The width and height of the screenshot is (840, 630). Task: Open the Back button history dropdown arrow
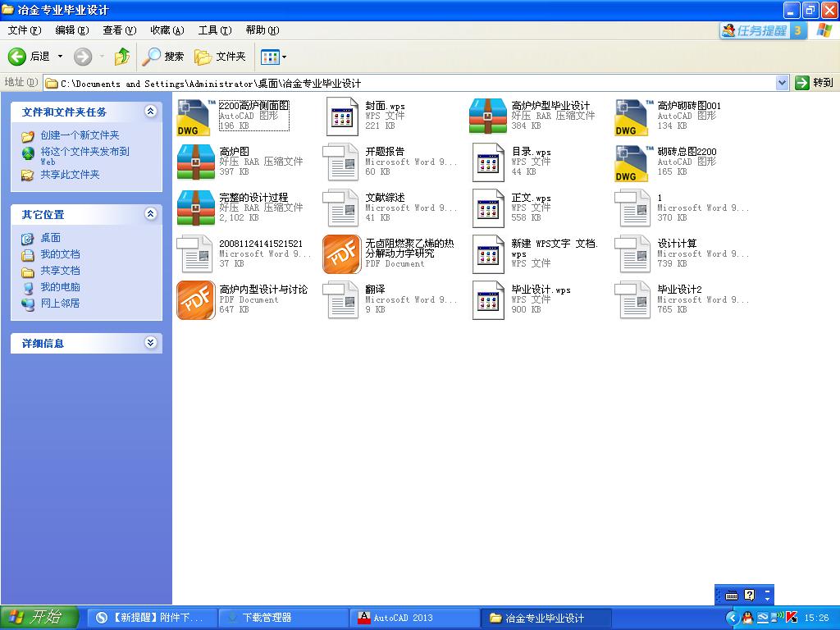(60, 57)
